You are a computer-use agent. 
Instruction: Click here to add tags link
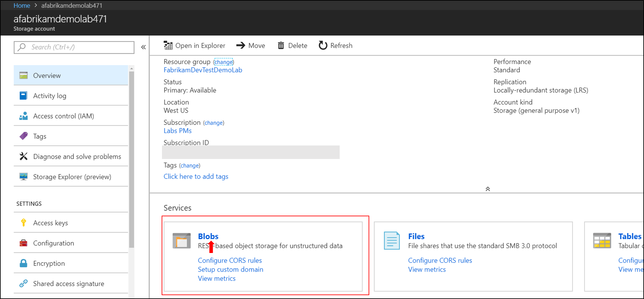[196, 176]
